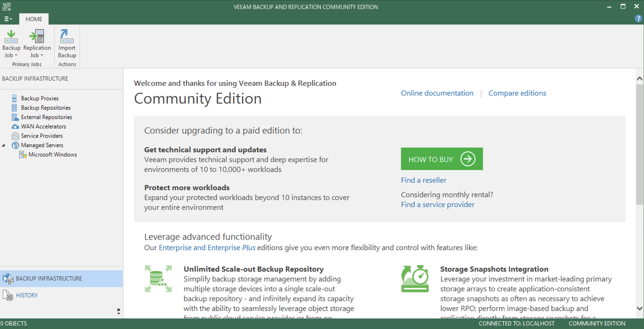Open the Find a service provider link
The height and width of the screenshot is (329, 644).
click(x=438, y=204)
